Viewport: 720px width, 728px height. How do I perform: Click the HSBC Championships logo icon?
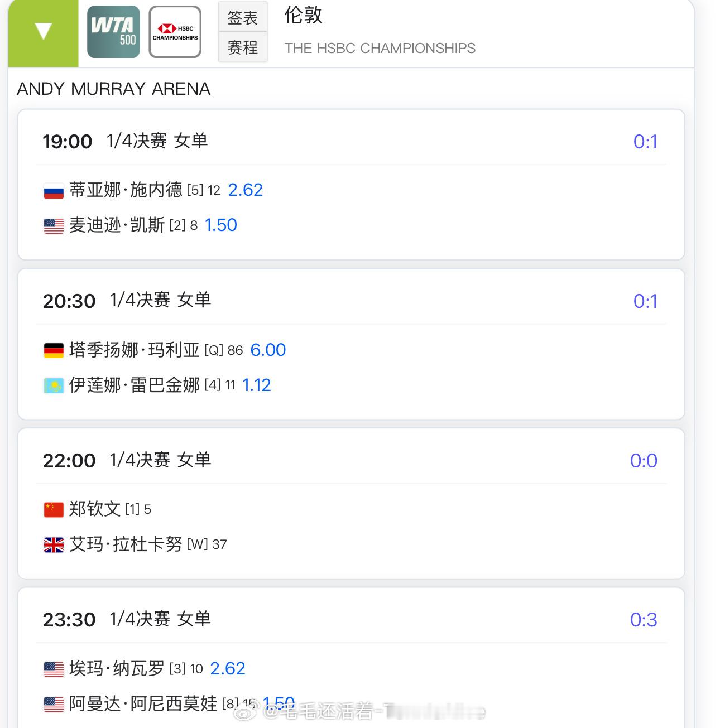pyautogui.click(x=175, y=32)
